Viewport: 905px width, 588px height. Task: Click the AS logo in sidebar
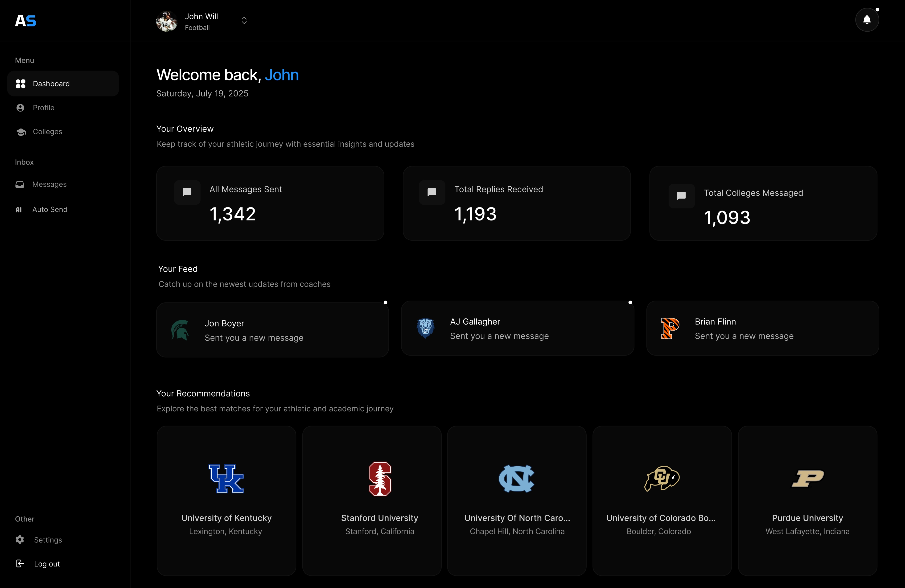coord(25,21)
